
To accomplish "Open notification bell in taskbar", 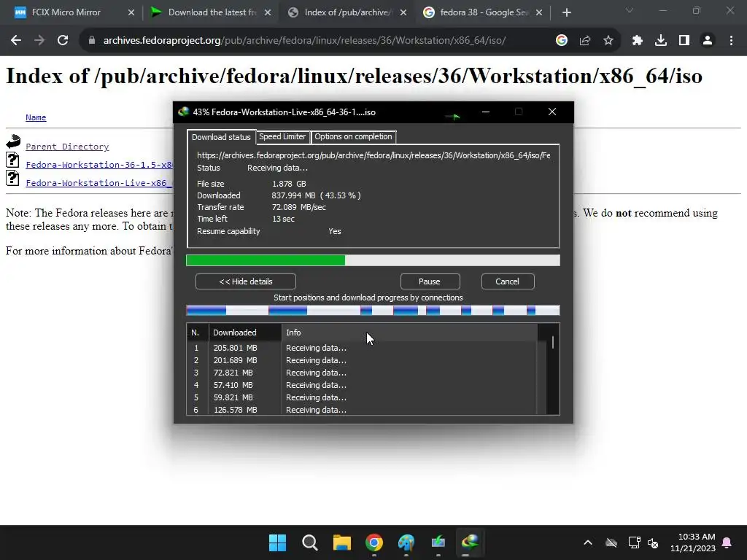I will tap(727, 542).
